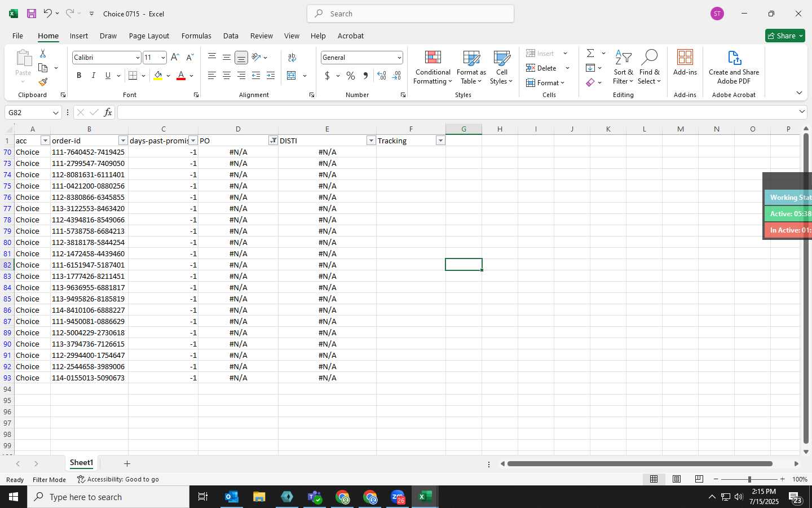The width and height of the screenshot is (812, 508).
Task: Click the Orientation text angle icon
Action: pyautogui.click(x=256, y=57)
